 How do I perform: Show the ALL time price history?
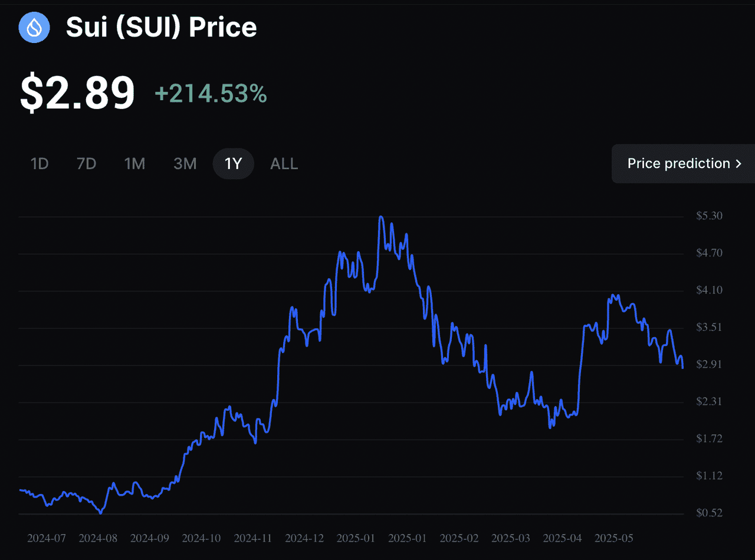coord(284,164)
